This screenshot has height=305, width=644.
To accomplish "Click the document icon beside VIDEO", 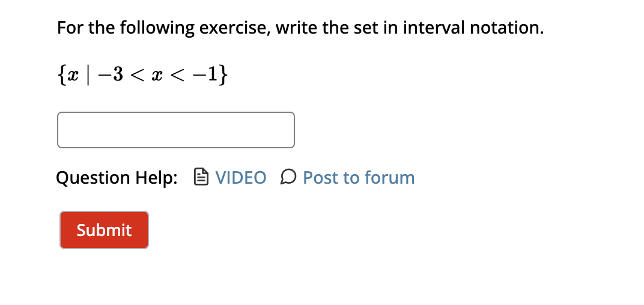I will coord(201,177).
